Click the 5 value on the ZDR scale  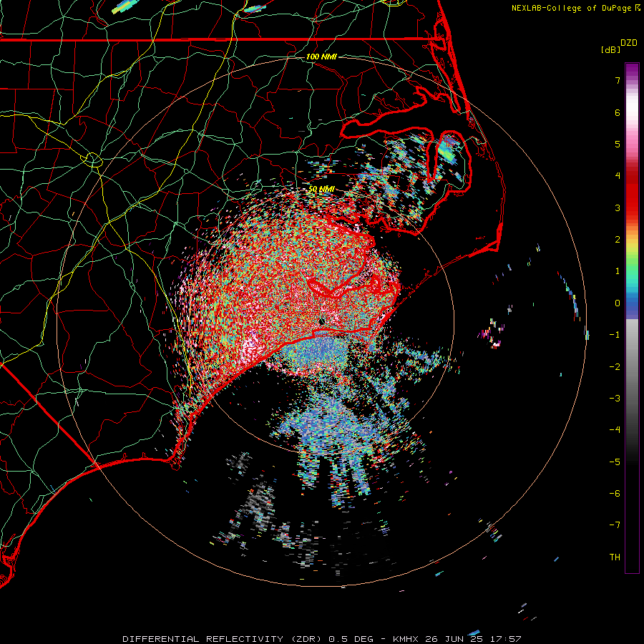tap(618, 144)
